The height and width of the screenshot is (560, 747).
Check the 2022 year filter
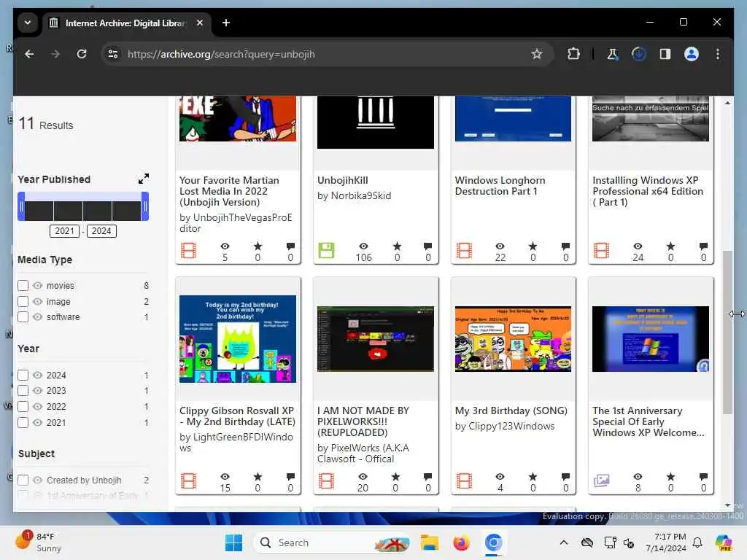tap(23, 407)
